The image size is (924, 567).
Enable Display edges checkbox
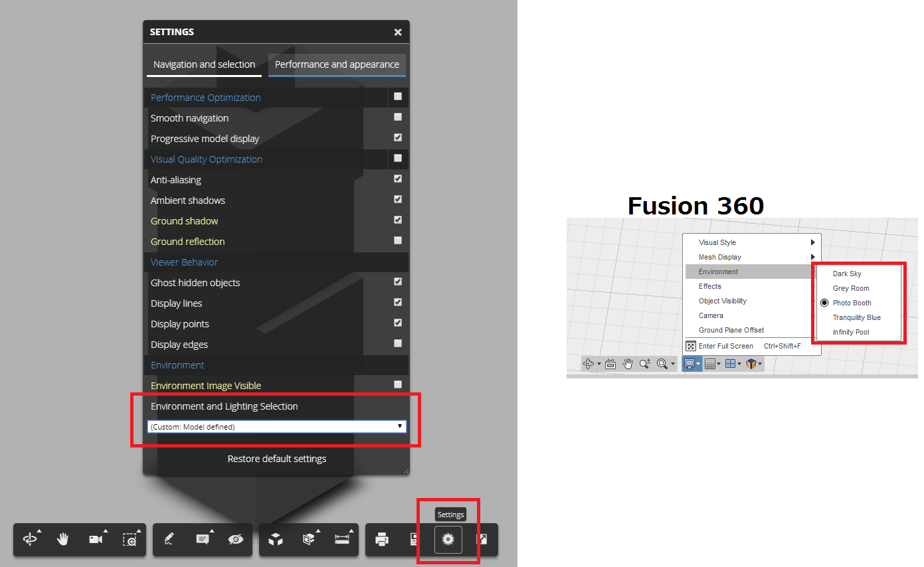(398, 344)
